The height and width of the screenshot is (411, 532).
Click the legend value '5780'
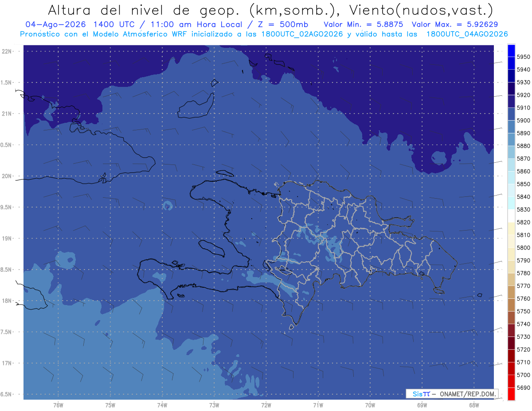click(523, 273)
